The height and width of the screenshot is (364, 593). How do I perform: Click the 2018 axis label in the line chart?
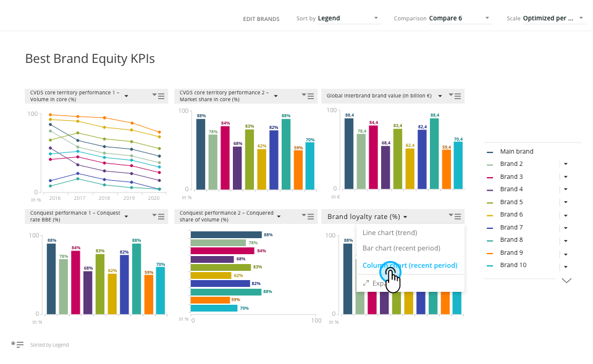(104, 198)
